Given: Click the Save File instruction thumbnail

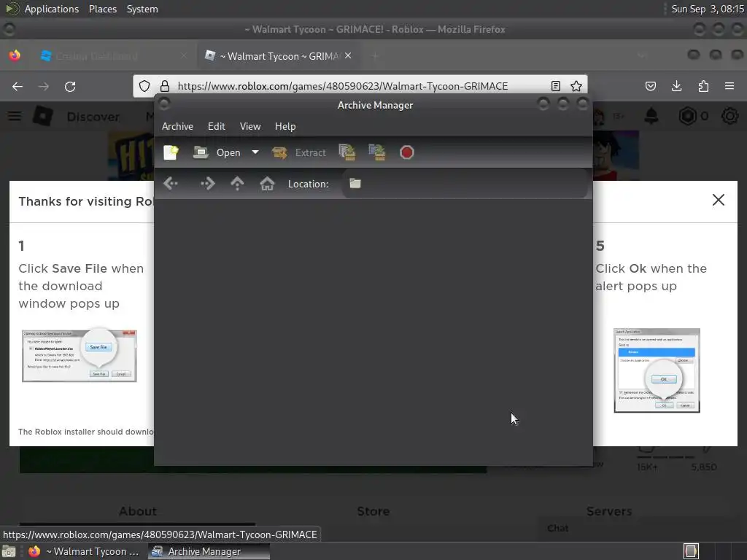Looking at the screenshot, I should (79, 355).
